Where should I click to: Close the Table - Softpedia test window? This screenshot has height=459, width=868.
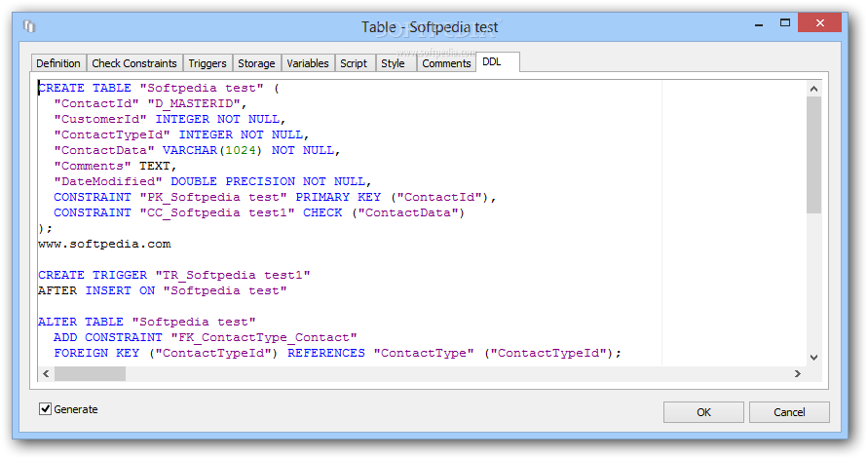(820, 23)
